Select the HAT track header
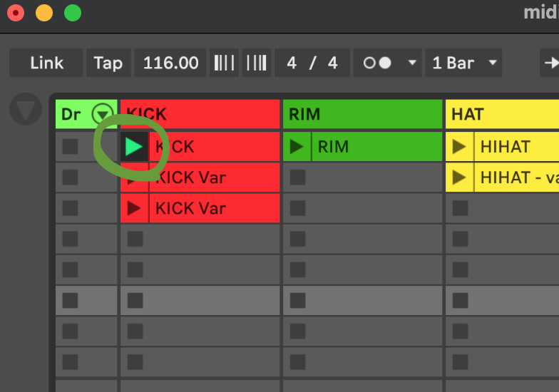Screen dimensions: 559x392 tap(499, 114)
